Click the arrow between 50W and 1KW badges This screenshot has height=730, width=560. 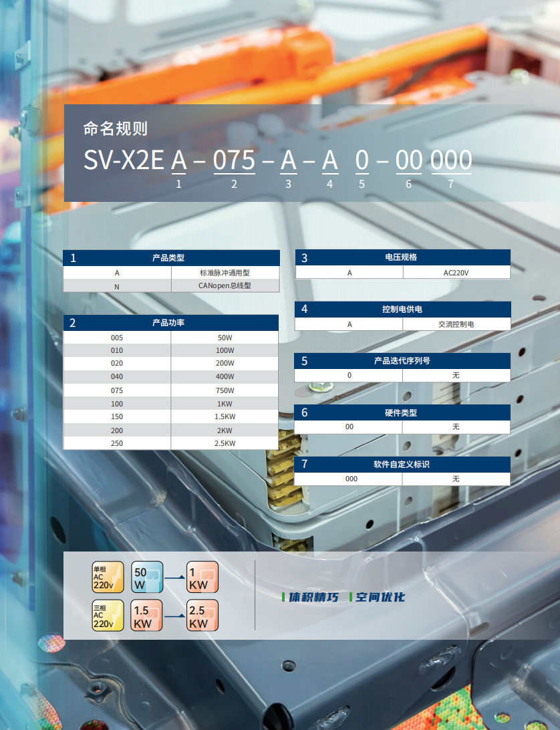[x=175, y=578]
